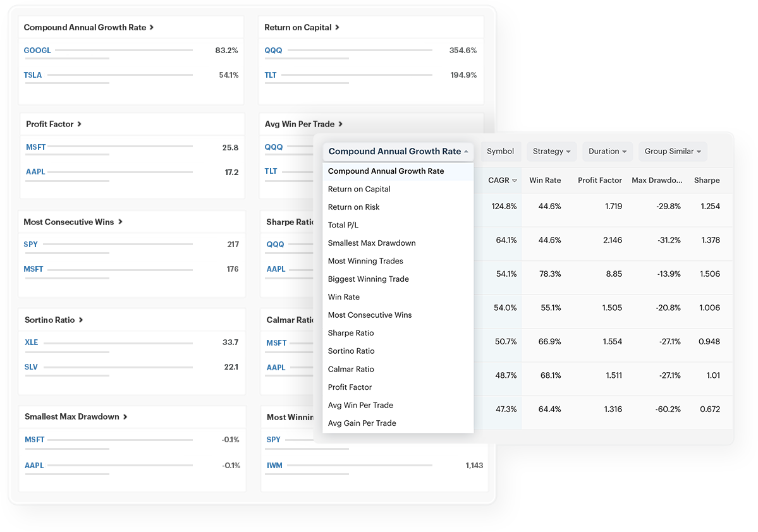Screen dimensions: 758x532
Task: Expand Compound Annual Growth Rate card chevron
Action: tap(151, 28)
